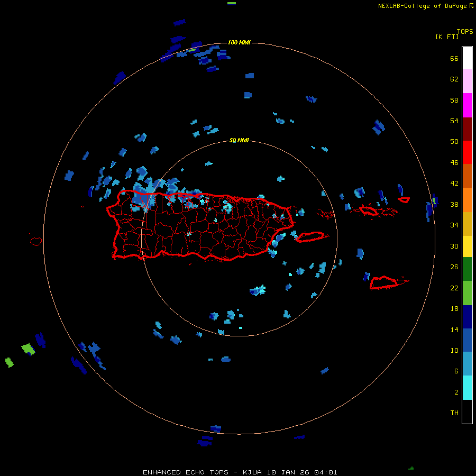Click the KJUA station identifier in caption

pyautogui.click(x=252, y=472)
